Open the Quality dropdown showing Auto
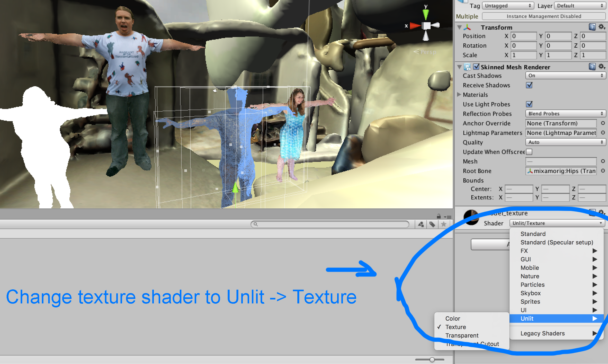This screenshot has height=364, width=608. [x=565, y=142]
